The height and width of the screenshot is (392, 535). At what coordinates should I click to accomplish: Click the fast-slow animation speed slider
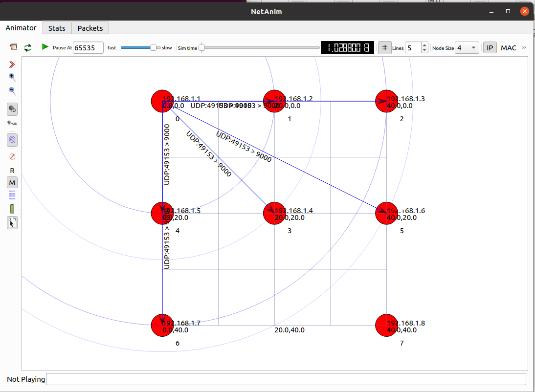[140, 47]
